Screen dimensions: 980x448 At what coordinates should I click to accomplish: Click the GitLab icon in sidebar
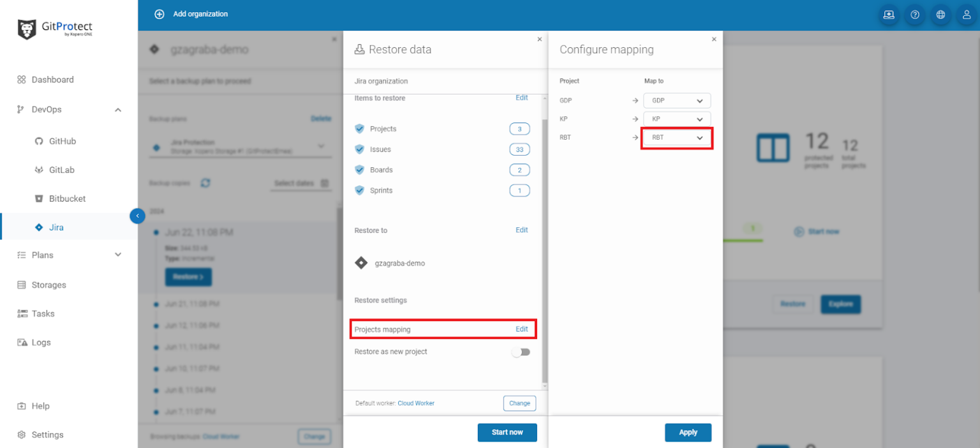[39, 170]
